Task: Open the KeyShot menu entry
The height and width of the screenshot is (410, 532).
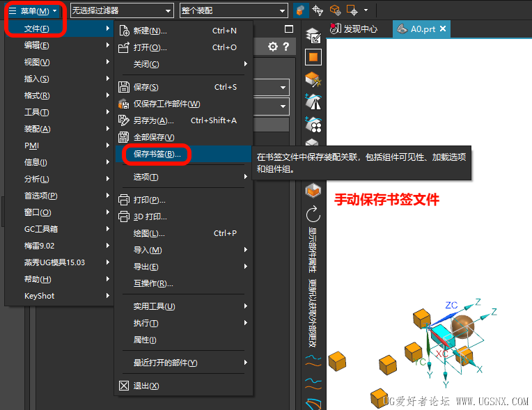Action: click(59, 296)
